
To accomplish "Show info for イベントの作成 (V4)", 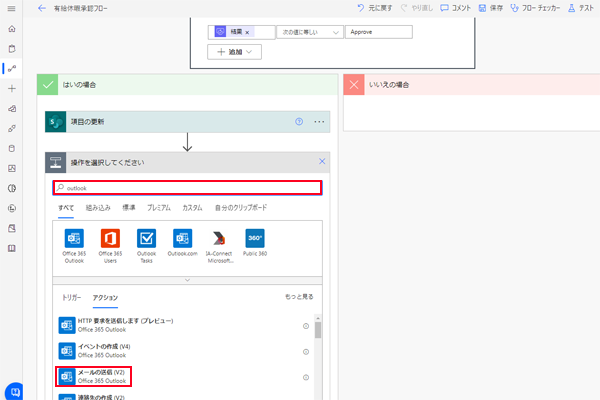I will pyautogui.click(x=306, y=352).
